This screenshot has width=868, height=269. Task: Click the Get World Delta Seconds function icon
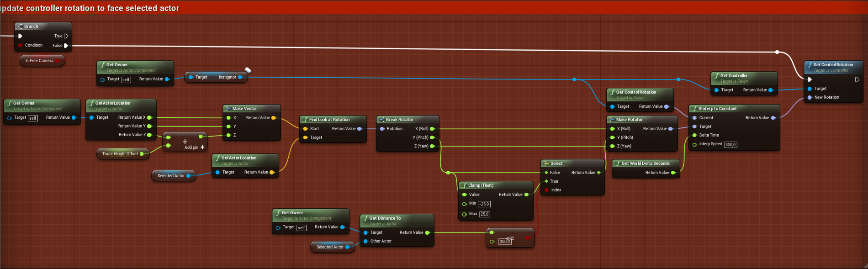618,164
